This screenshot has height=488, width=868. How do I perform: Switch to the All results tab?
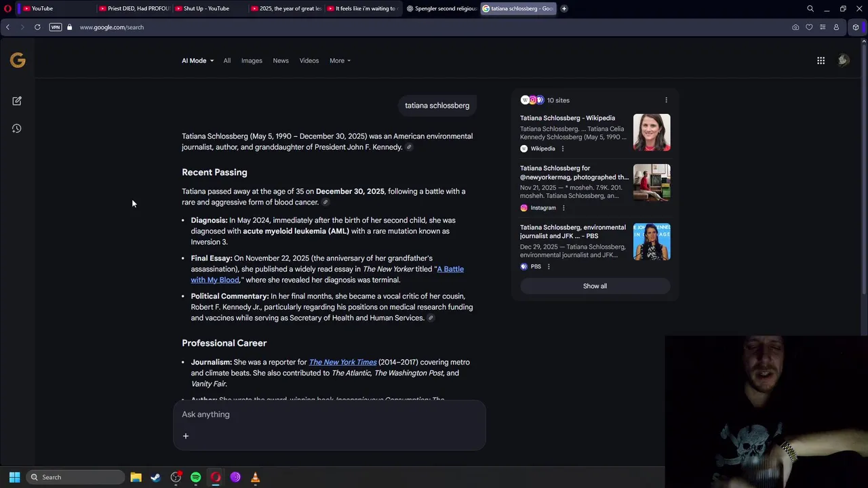(x=227, y=60)
